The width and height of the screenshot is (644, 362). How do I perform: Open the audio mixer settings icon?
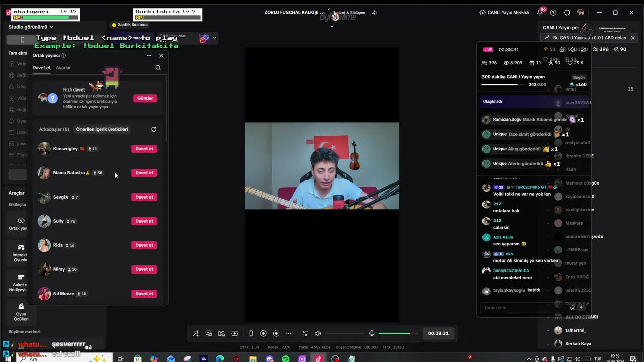305,333
